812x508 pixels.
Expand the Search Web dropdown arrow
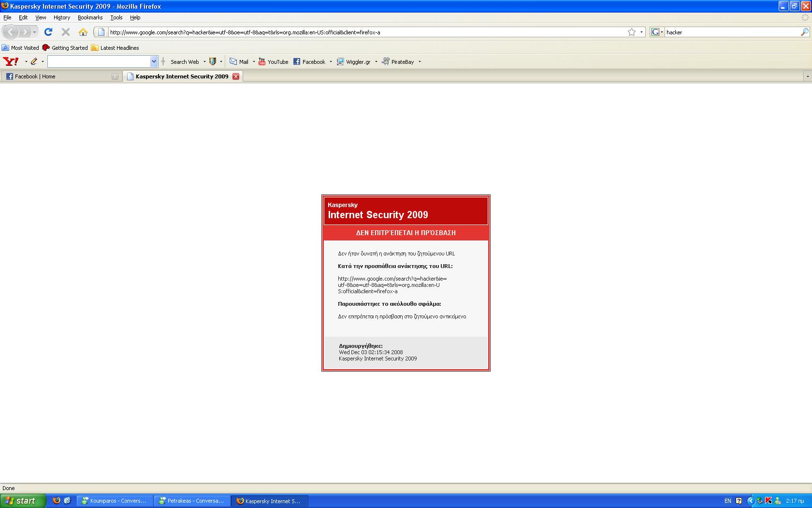pos(204,61)
